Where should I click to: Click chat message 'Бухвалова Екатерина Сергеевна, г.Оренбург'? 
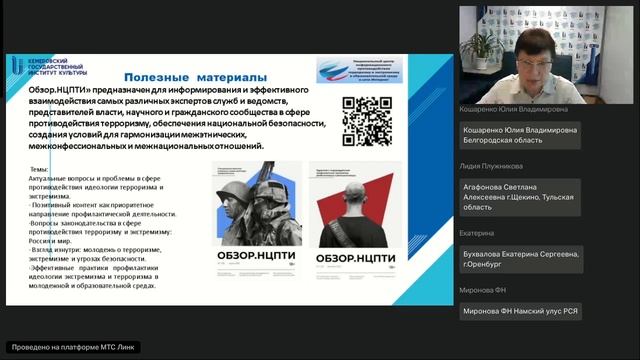coord(521,259)
